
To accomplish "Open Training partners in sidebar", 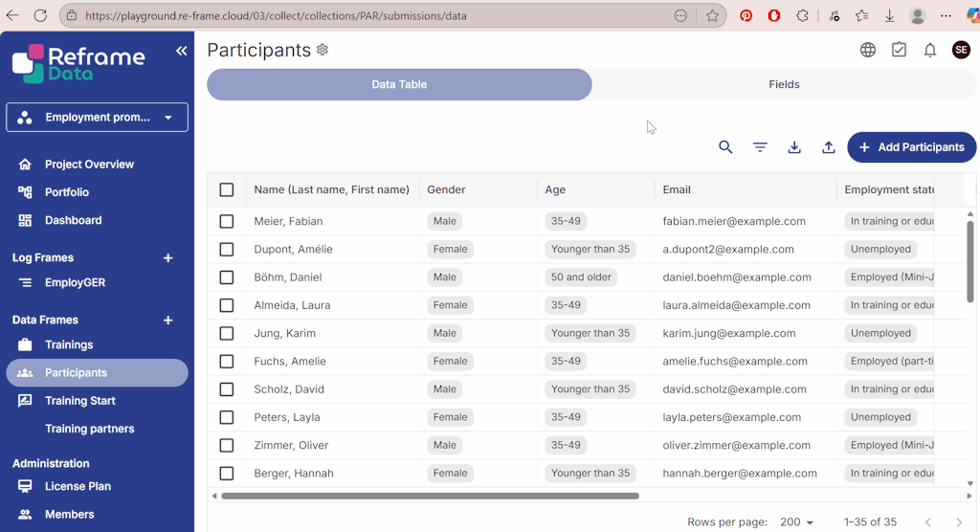I will (x=89, y=429).
